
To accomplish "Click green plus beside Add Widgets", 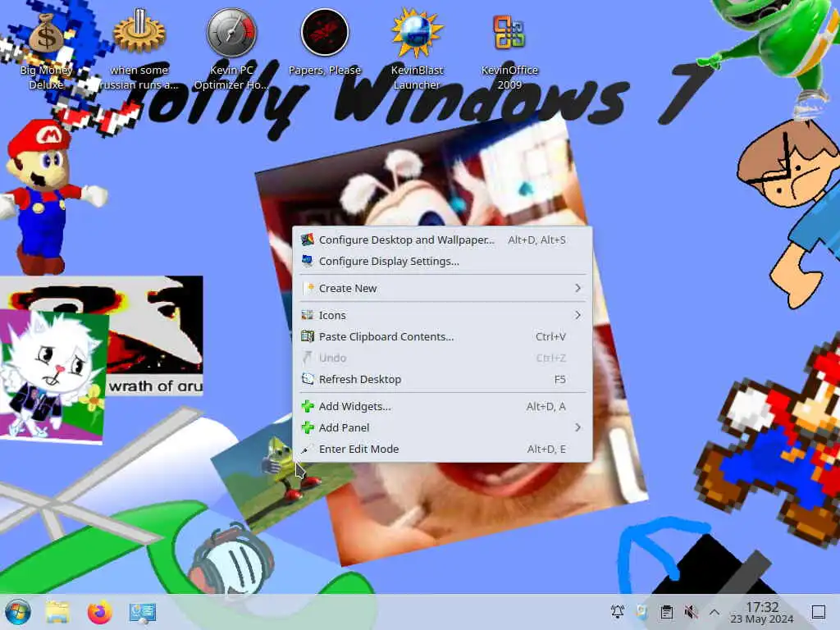I will tap(308, 406).
